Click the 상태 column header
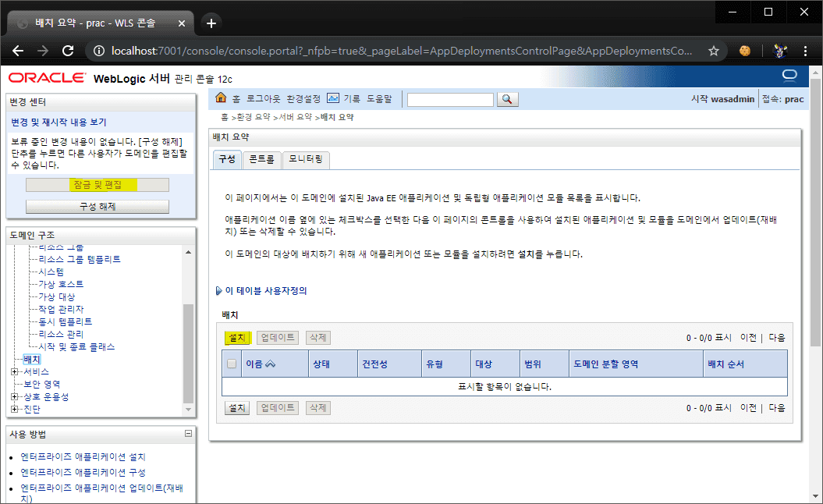Image resolution: width=823 pixels, height=504 pixels. (321, 364)
